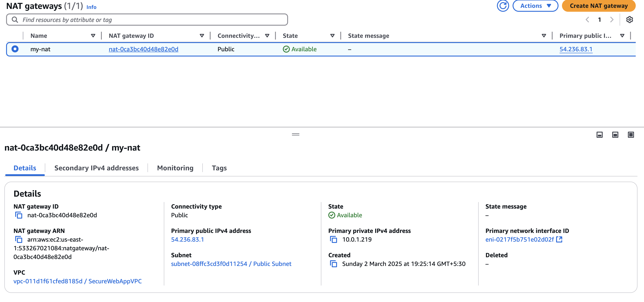
Task: Open eni-0217f5b751e02d02f via external link icon
Action: pyautogui.click(x=560, y=239)
